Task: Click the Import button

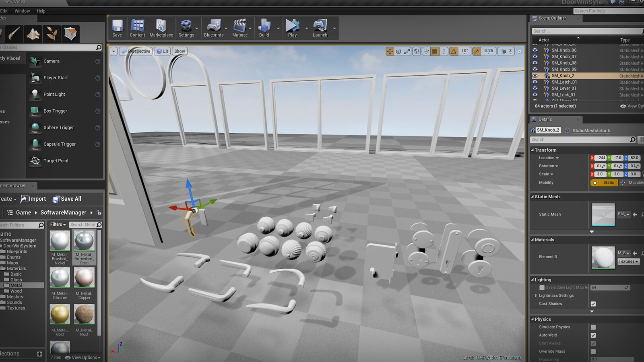Action: pyautogui.click(x=34, y=198)
